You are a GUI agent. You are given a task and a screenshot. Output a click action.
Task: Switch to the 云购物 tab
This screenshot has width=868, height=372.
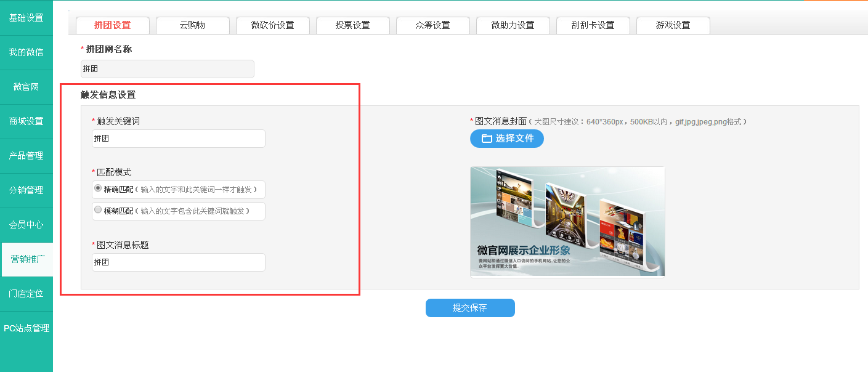coord(192,25)
